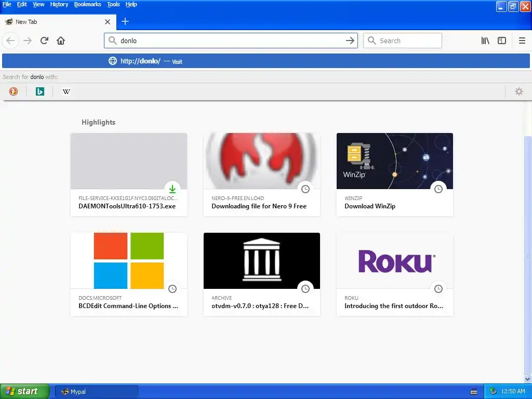Click the tray icon beside the clock
Viewport: 532px width, 399px height.
click(x=493, y=392)
